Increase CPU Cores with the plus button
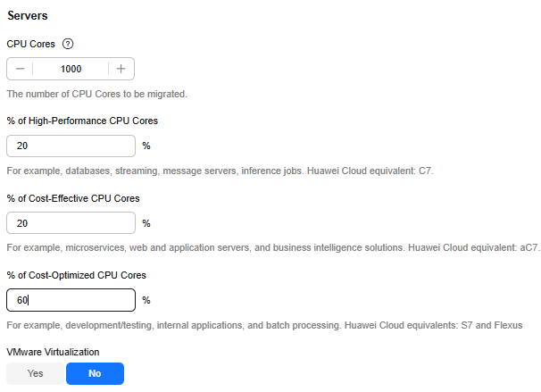541x392 pixels. pos(121,69)
